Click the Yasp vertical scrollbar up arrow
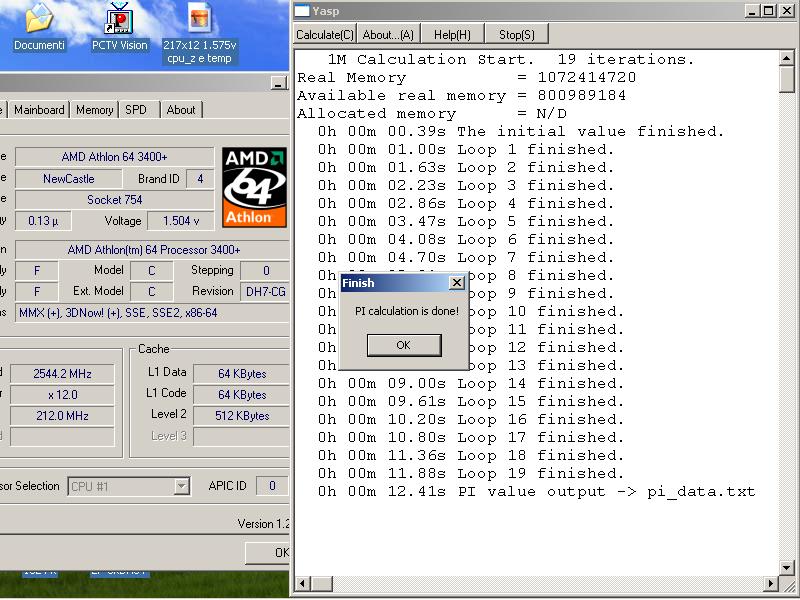Screen dimensions: 800x600 point(787,58)
